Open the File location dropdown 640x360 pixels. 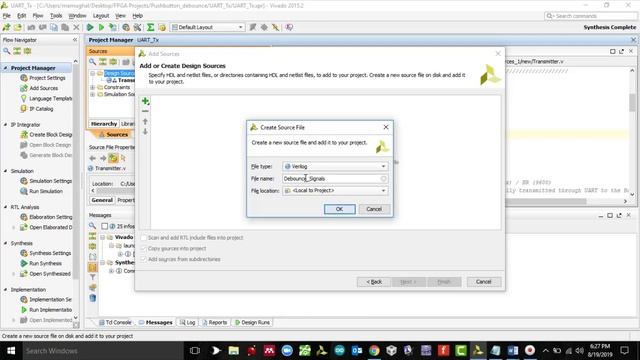[x=335, y=191]
